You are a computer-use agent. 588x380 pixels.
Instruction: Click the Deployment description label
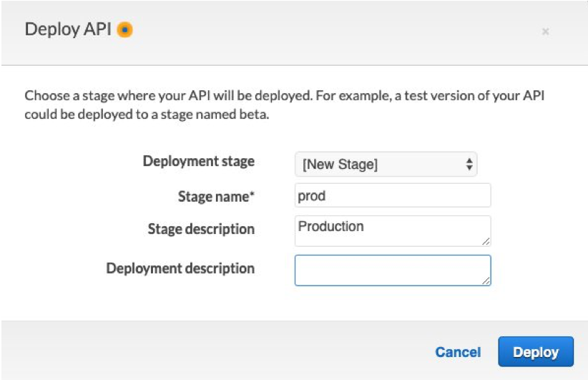(180, 268)
